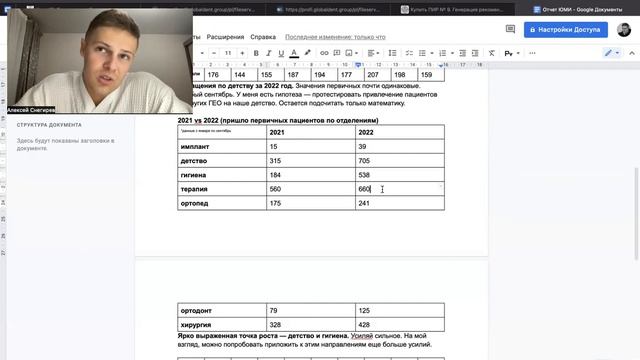Click the имплант row label
This screenshot has height=360, width=640.
[x=195, y=147]
